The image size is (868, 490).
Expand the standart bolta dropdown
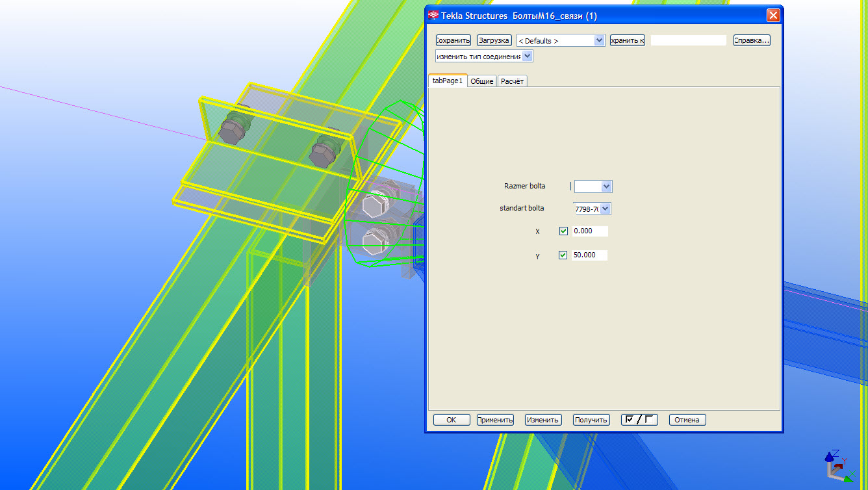tap(605, 209)
